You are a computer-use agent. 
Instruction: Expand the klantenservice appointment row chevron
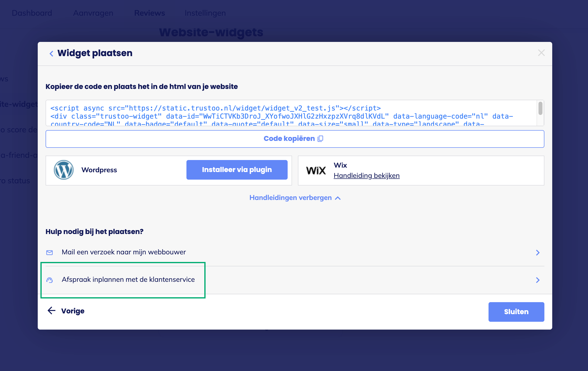538,280
